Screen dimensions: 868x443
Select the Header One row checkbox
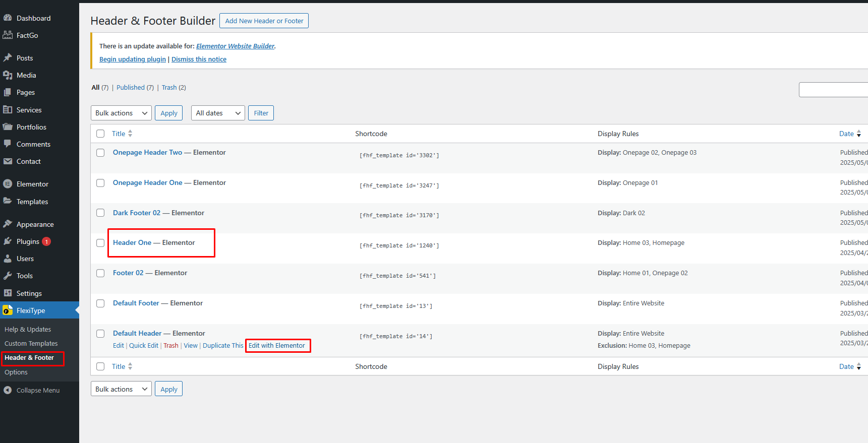click(x=100, y=243)
